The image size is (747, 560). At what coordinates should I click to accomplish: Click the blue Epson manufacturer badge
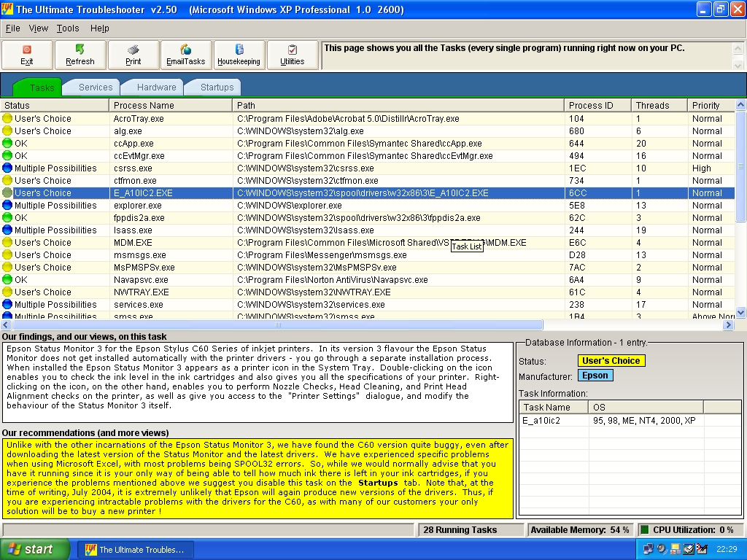click(x=595, y=376)
